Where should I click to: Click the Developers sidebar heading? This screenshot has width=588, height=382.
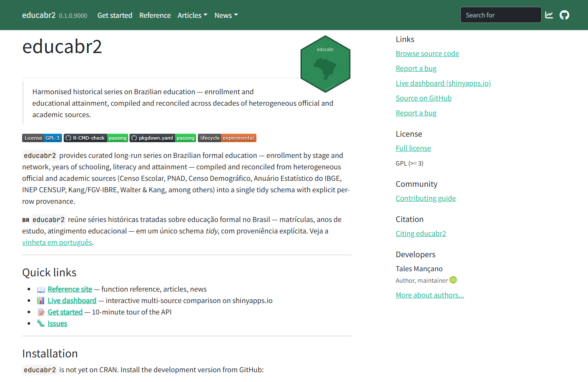coord(416,254)
